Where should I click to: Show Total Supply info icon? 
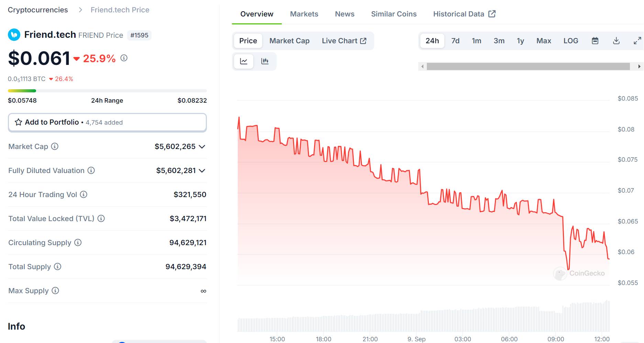click(x=58, y=266)
